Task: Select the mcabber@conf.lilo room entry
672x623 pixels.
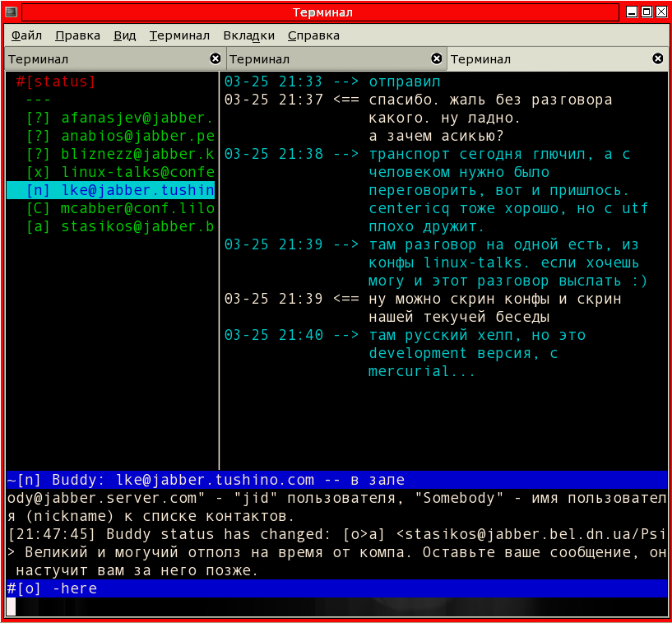Action: click(119, 209)
